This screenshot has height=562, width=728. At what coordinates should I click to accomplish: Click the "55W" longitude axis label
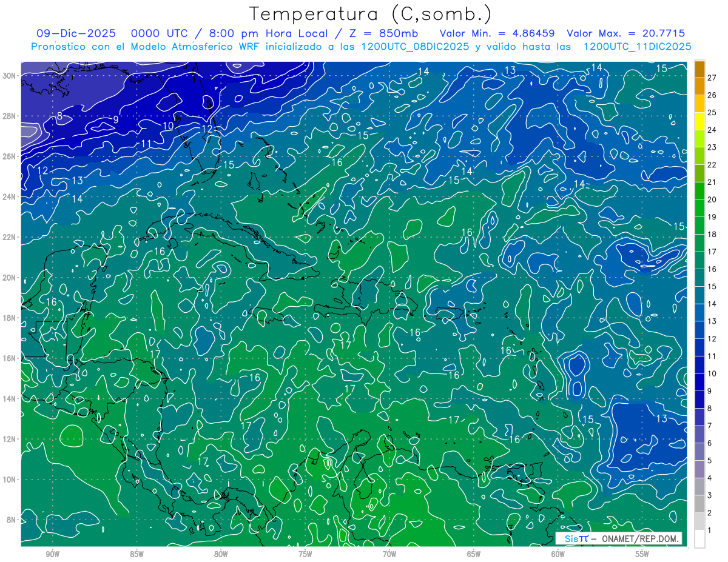point(642,554)
